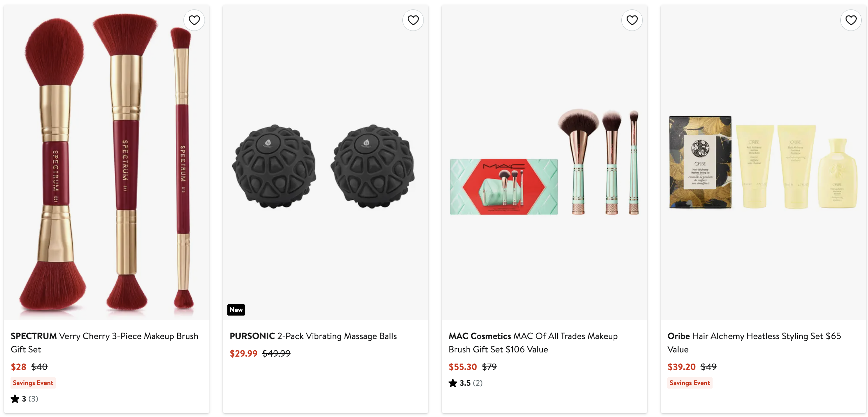Click the New badge on PURSONIC item

click(x=236, y=310)
